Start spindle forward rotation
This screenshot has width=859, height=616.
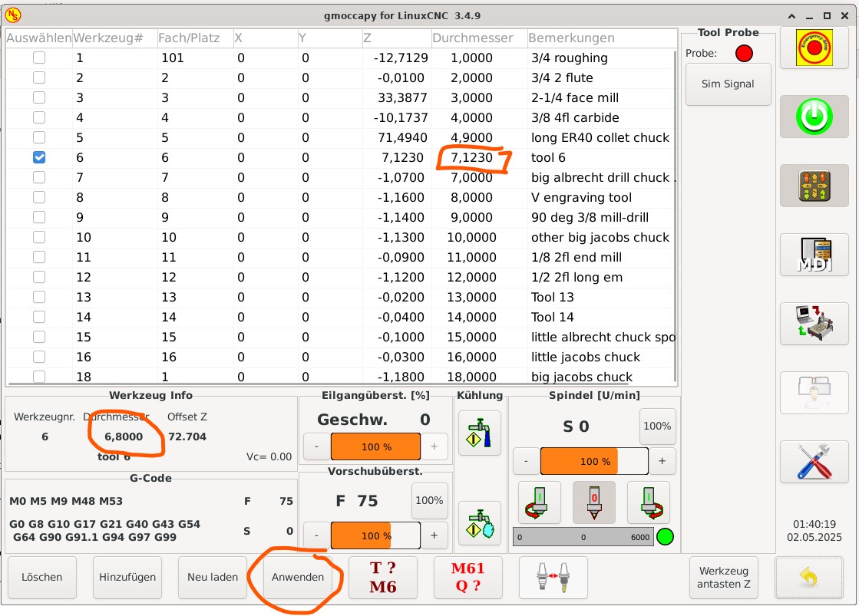point(649,502)
